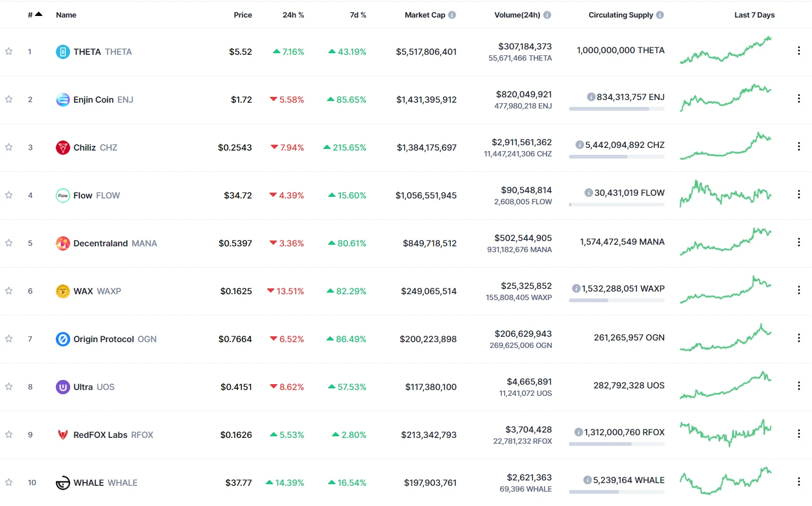The height and width of the screenshot is (506, 812).
Task: Click the Flow 7-day sparkline chart
Action: click(725, 194)
